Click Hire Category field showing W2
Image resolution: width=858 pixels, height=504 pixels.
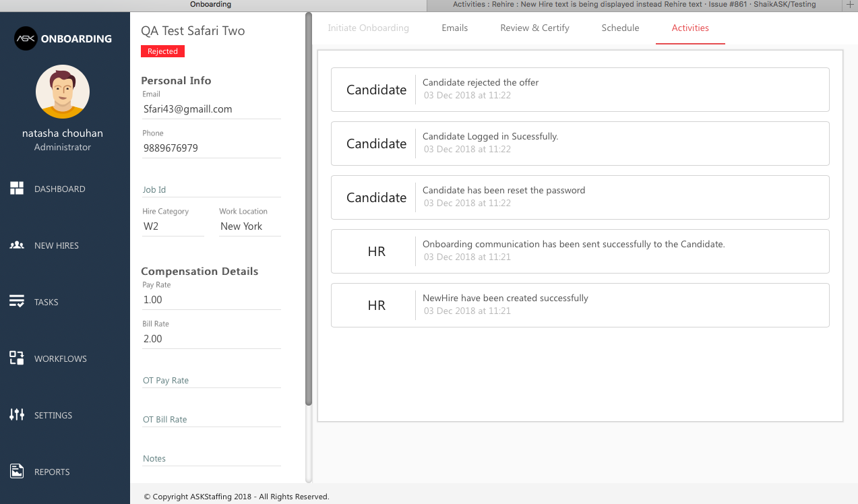click(173, 226)
